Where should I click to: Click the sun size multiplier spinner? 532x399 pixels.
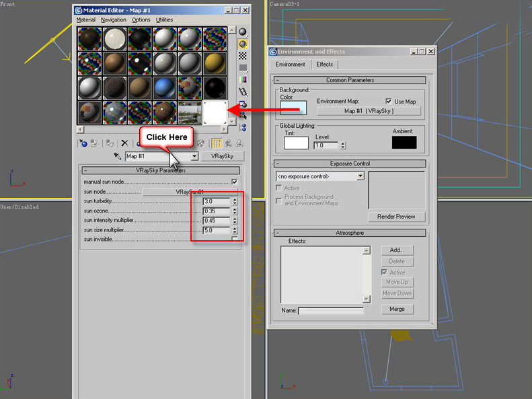(x=235, y=230)
